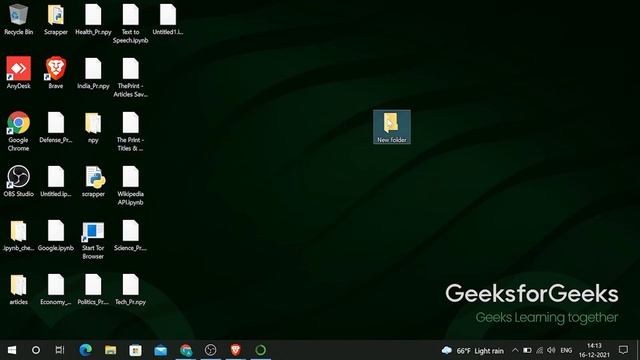Open the Action Center notifications icon
The width and height of the screenshot is (640, 360).
click(x=623, y=350)
